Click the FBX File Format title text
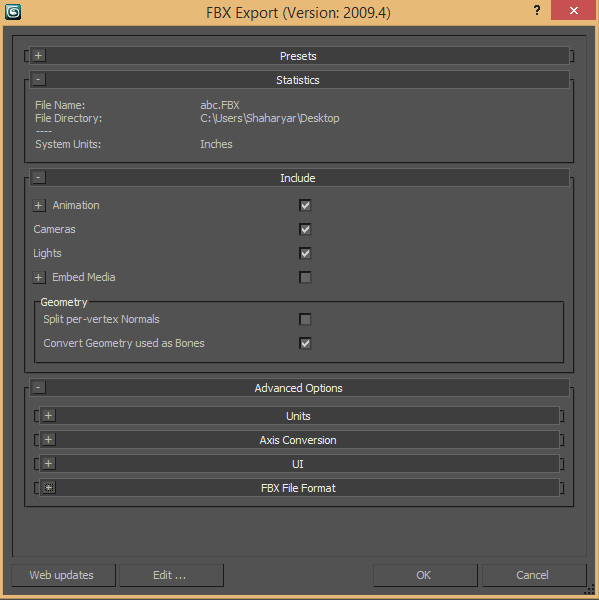 click(x=298, y=488)
